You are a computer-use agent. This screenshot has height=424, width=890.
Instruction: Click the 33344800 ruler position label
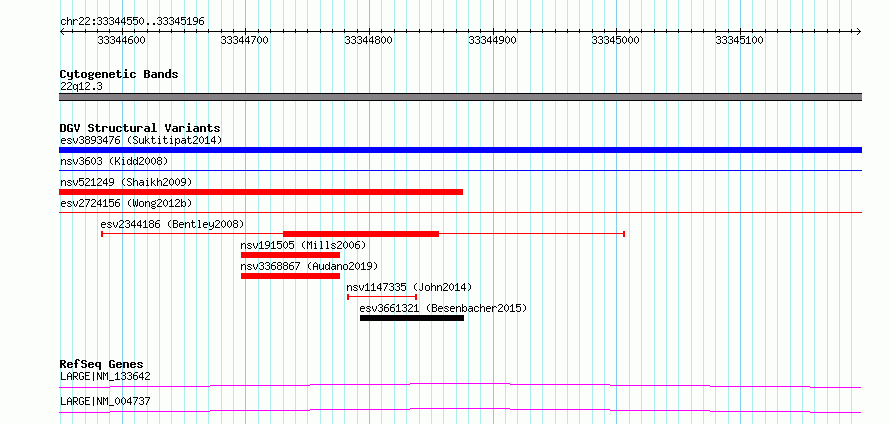[x=368, y=40]
